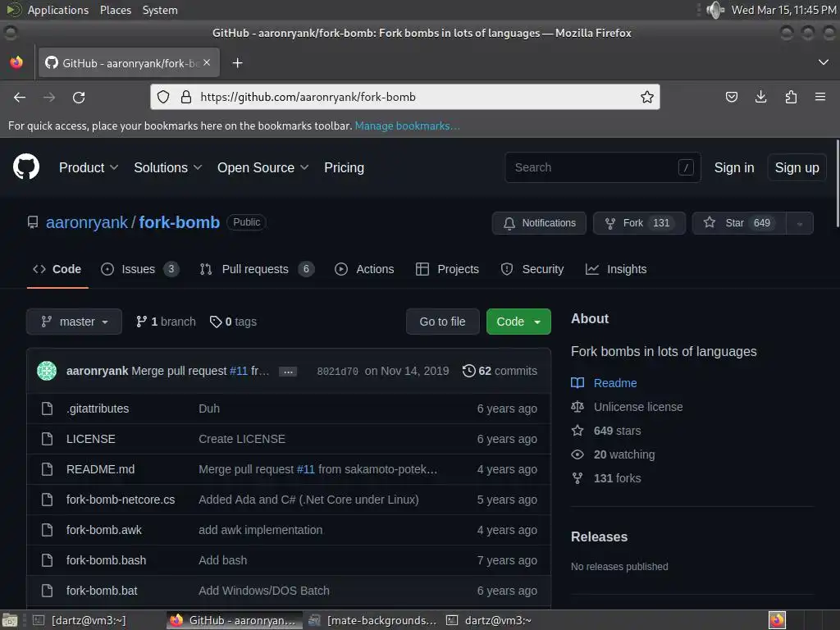Click the Notifications button
840x630 pixels.
539,223
